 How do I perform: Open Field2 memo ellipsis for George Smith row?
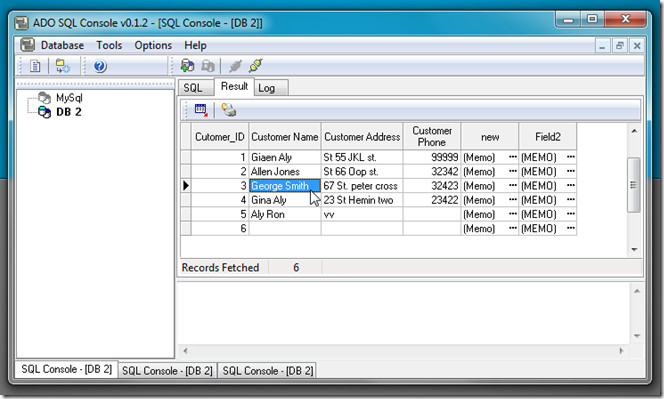pyautogui.click(x=570, y=186)
